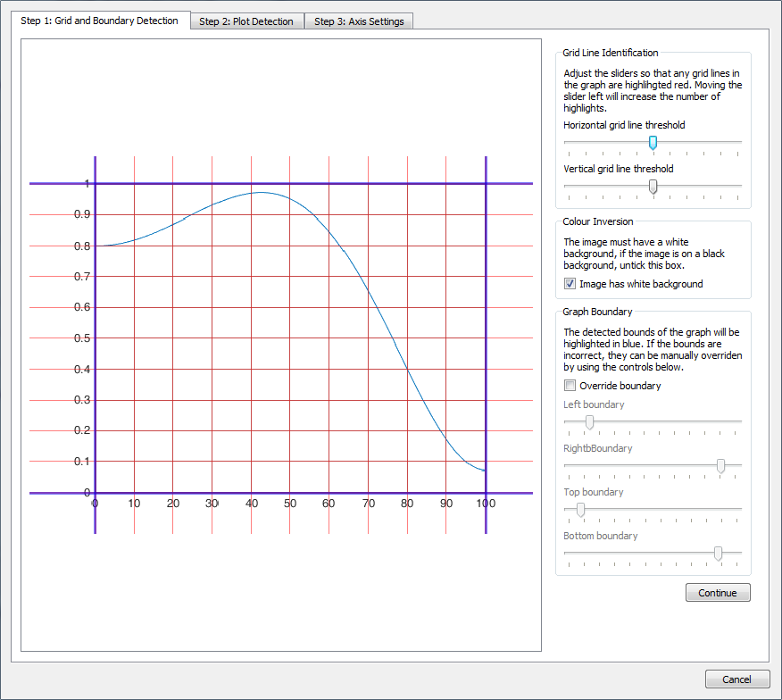Click the Horizontal grid line threshold slider handle

pos(653,142)
